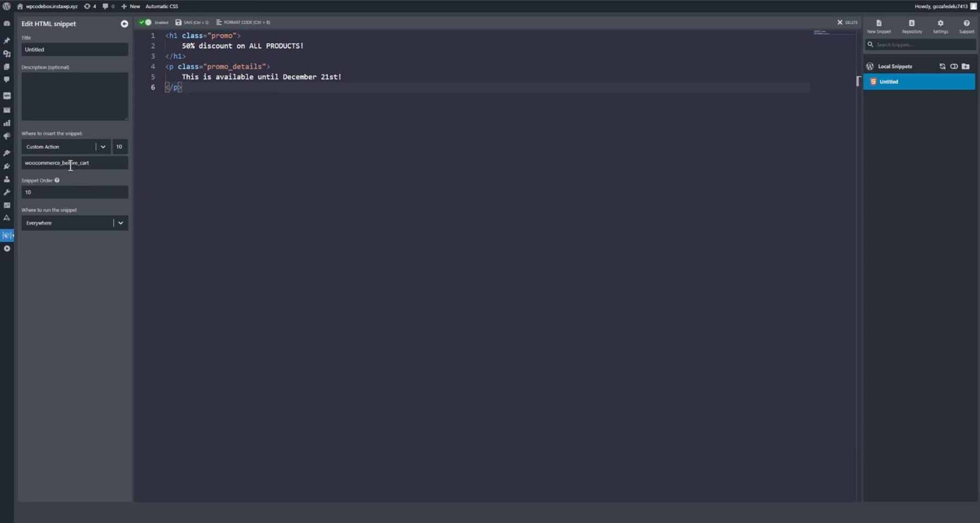Select the WPCodeBox icon in the admin sidebar

coord(7,235)
